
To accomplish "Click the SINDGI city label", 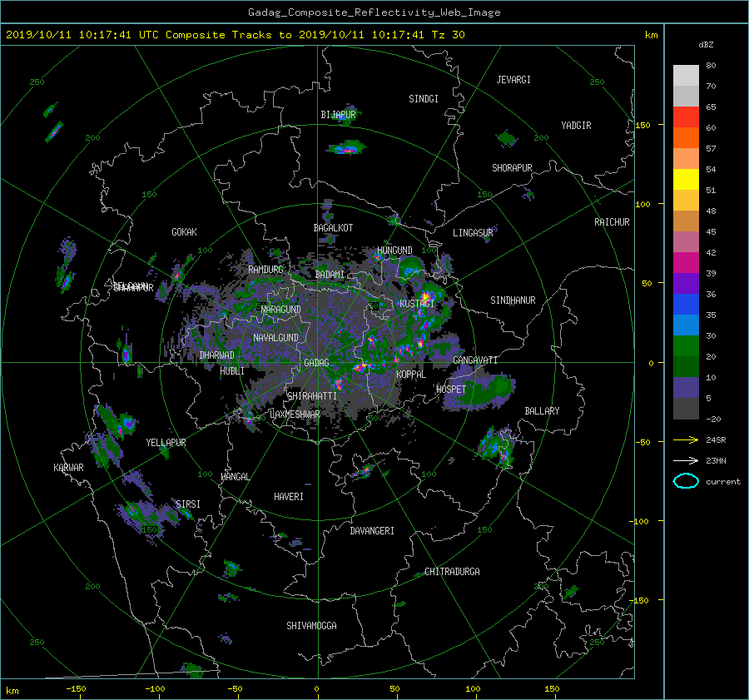I will [424, 99].
